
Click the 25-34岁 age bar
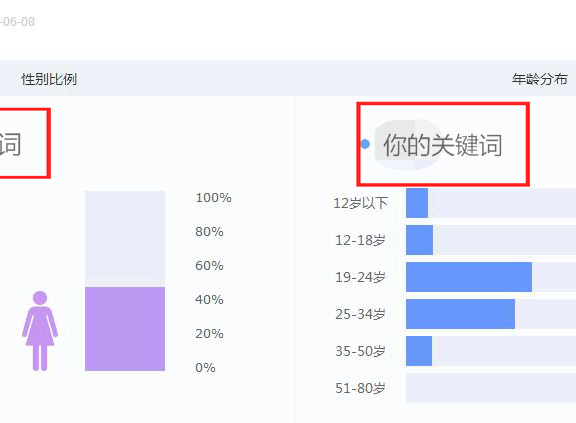(460, 314)
